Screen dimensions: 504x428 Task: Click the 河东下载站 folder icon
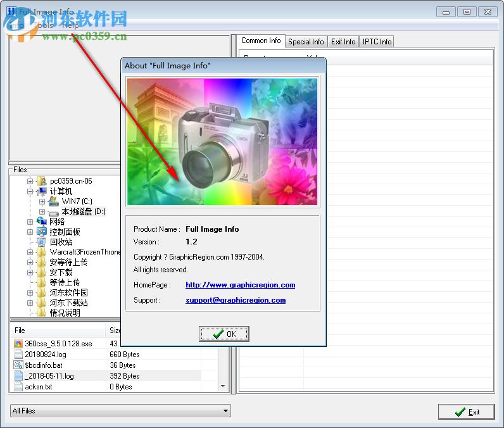pos(42,303)
